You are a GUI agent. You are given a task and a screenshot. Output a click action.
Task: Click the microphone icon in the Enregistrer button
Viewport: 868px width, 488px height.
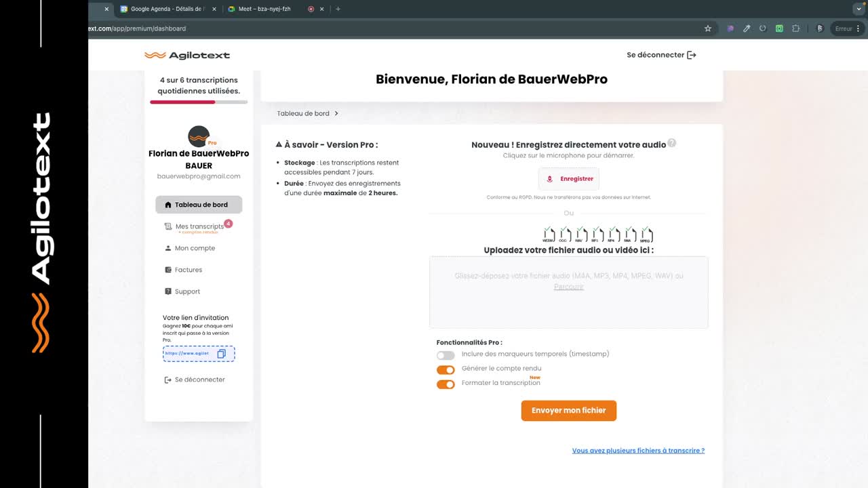coord(550,179)
